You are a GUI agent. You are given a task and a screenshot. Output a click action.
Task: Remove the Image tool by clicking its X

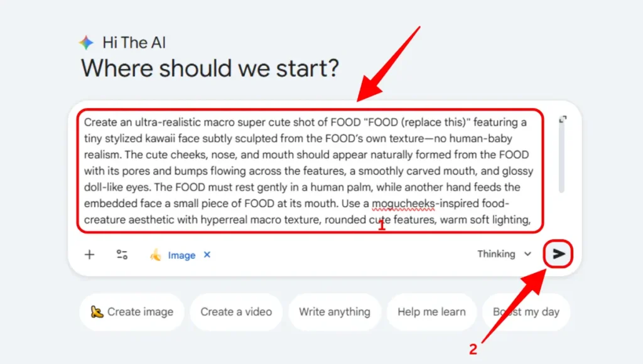[207, 255]
